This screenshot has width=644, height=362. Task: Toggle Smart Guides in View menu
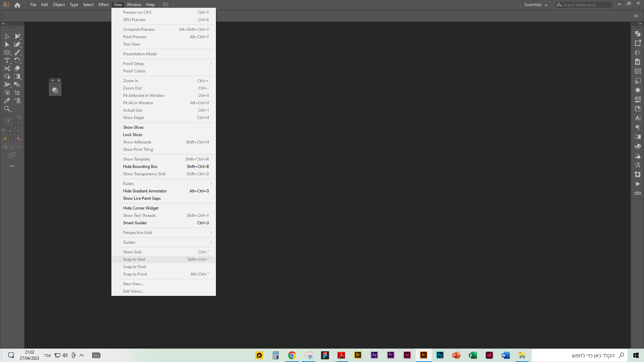click(x=135, y=223)
